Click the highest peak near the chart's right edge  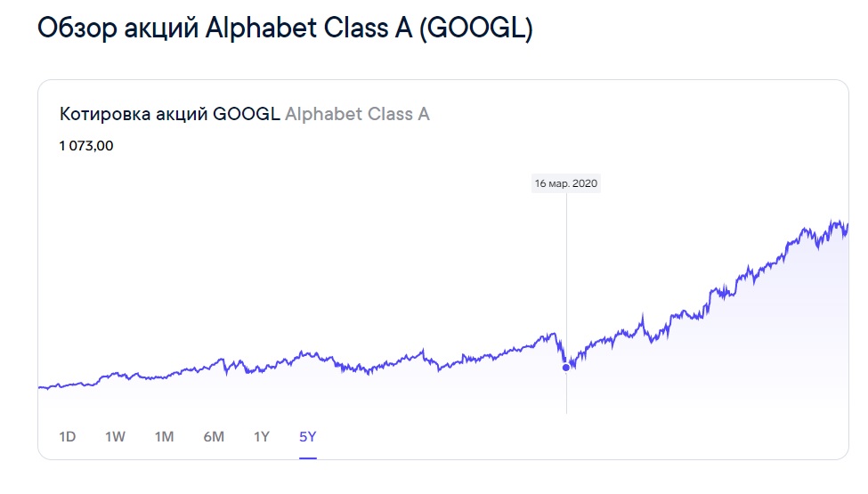[834, 222]
